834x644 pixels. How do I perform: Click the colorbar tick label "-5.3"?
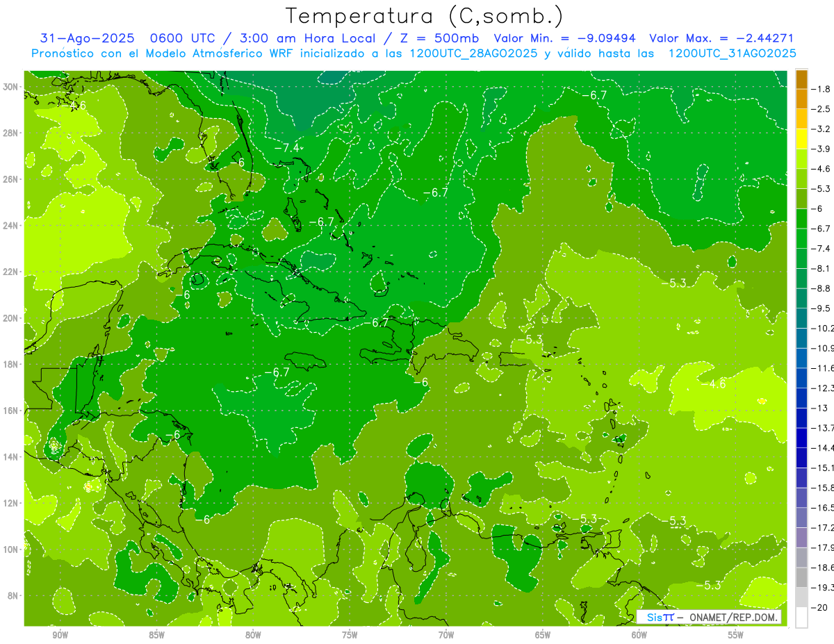(821, 188)
